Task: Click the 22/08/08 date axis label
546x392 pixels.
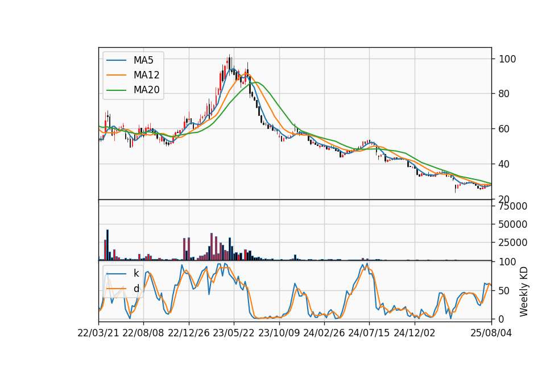Action: tap(143, 333)
